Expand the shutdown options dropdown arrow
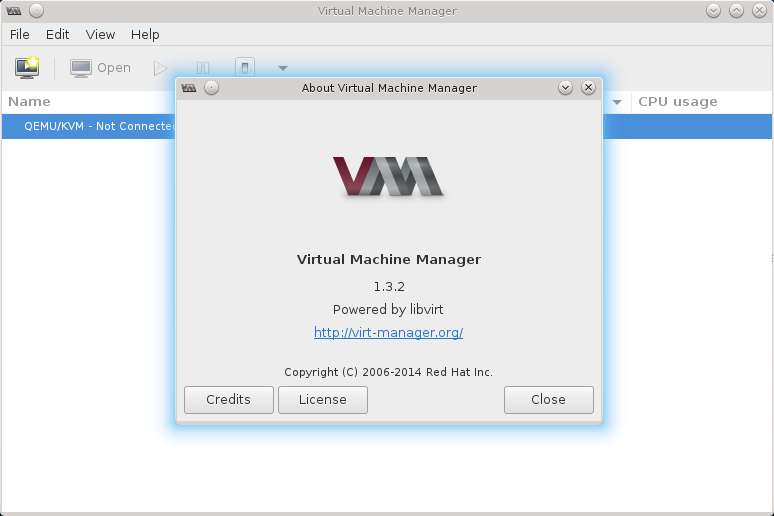 click(x=283, y=68)
